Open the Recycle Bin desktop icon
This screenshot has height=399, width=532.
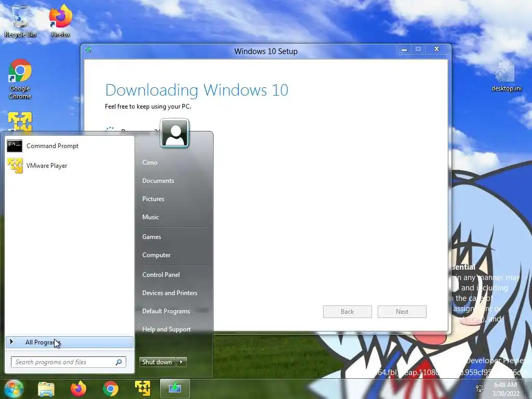pyautogui.click(x=20, y=20)
